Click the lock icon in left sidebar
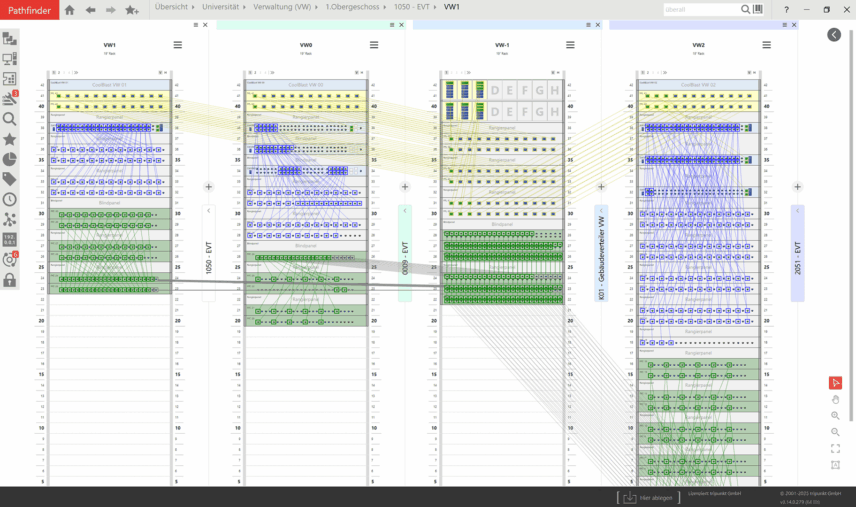This screenshot has height=507, width=856. click(10, 280)
